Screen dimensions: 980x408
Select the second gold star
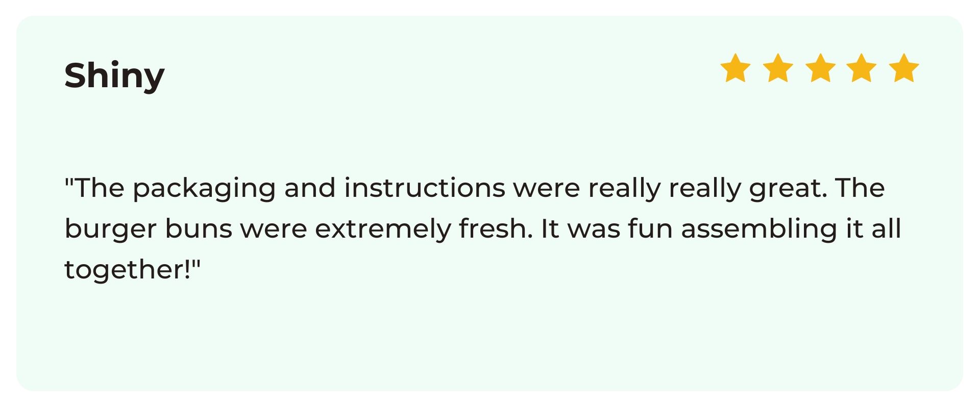[x=778, y=68]
